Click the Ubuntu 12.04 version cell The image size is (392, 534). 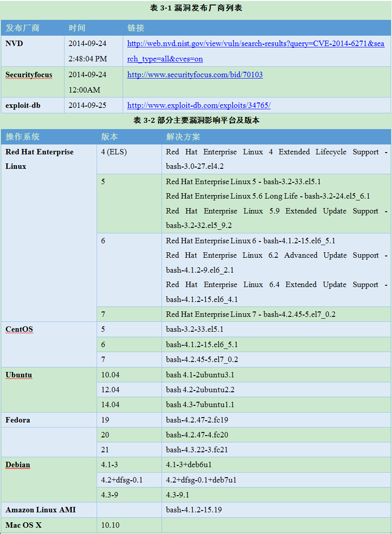click(x=129, y=390)
